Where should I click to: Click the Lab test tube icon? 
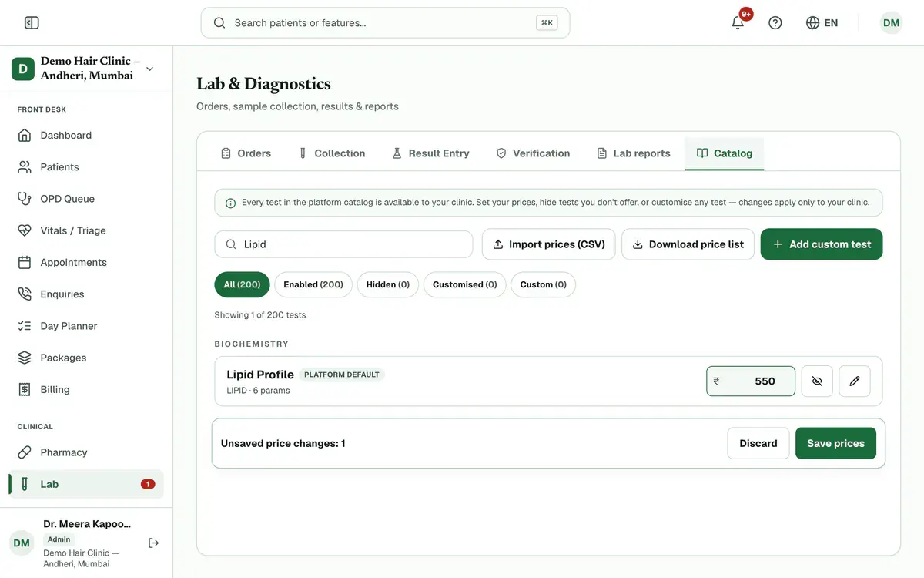click(x=25, y=484)
